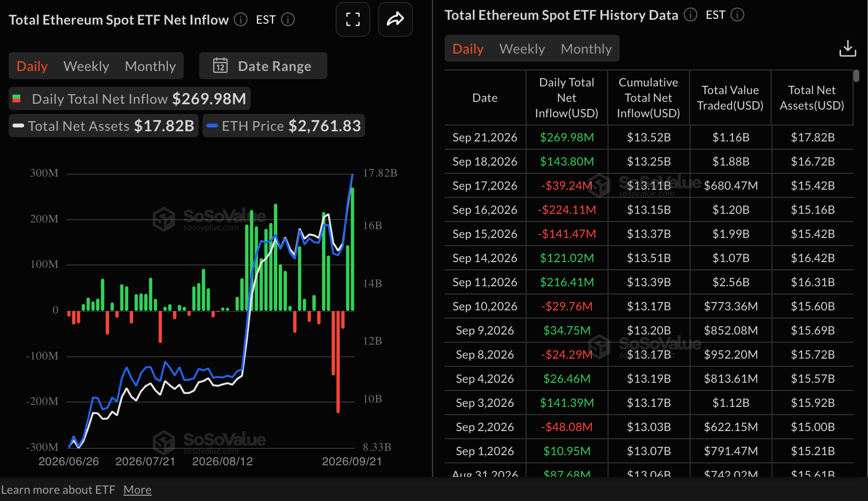868x501 pixels.
Task: Toggle Daily Total Net Inflow series
Action: (x=130, y=99)
